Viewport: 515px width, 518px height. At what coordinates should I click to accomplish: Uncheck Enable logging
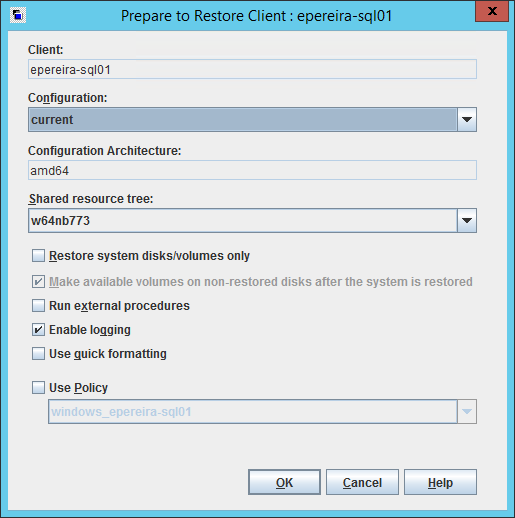(38, 330)
